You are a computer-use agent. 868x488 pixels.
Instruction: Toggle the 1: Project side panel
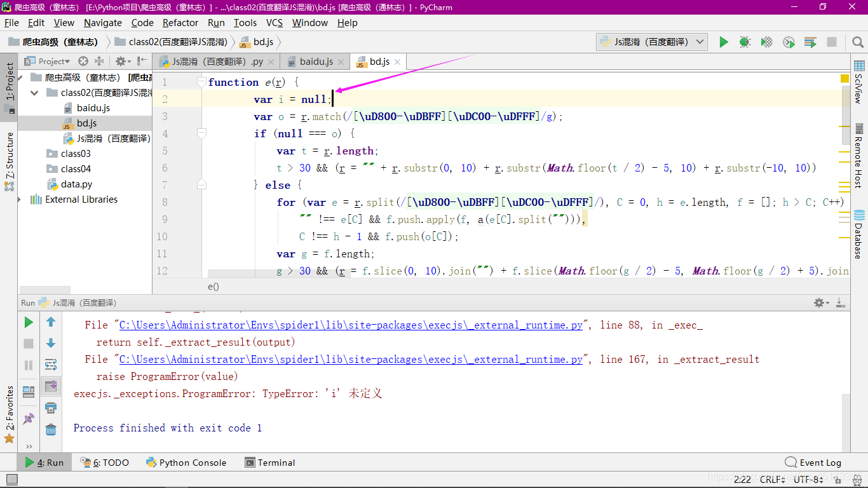click(x=9, y=86)
